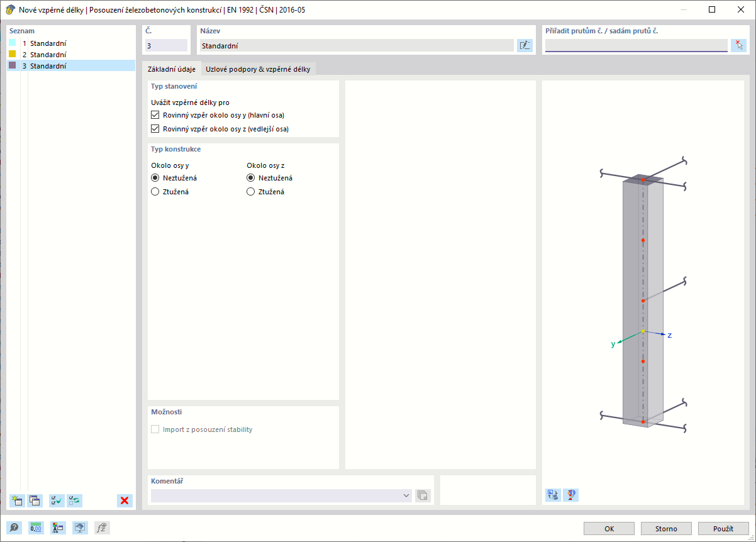Edit name icon next to Název field
756x542 pixels.
(x=525, y=45)
